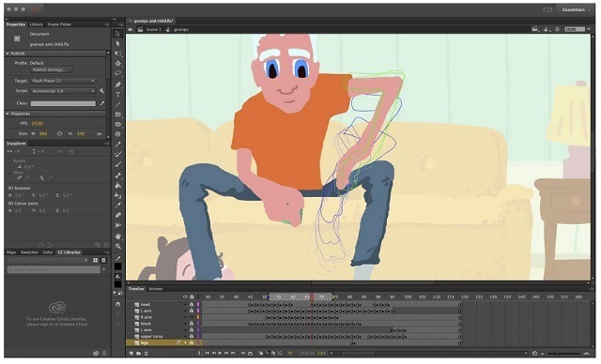Switch to the Swatches tab
The width and height of the screenshot is (601, 364).
click(29, 252)
